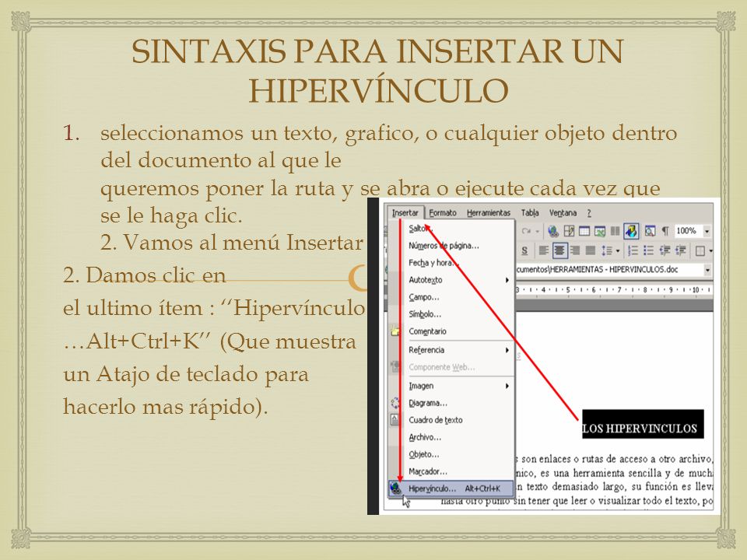Click the increase indent icon
The height and width of the screenshot is (560, 747).
pos(680,250)
